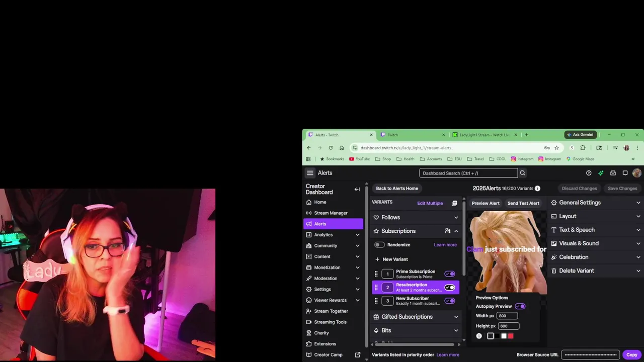Select the red preview background swatch
Screen dimensions: 644x362
511,336
